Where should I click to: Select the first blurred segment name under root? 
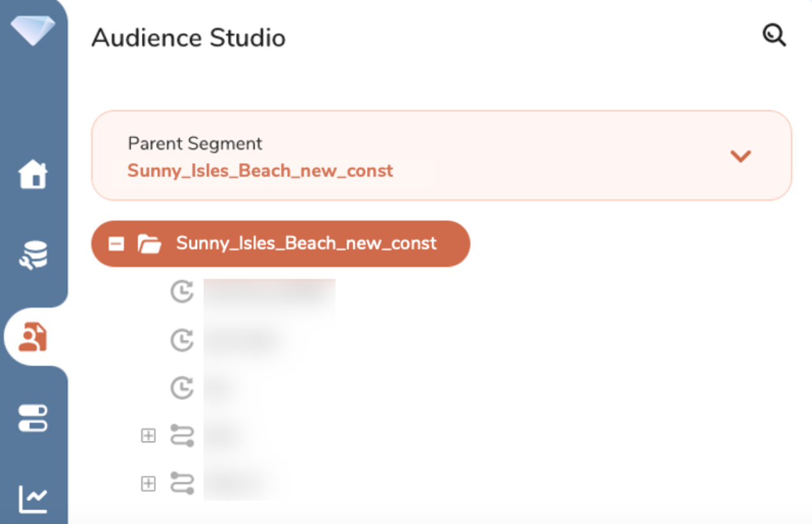[269, 292]
